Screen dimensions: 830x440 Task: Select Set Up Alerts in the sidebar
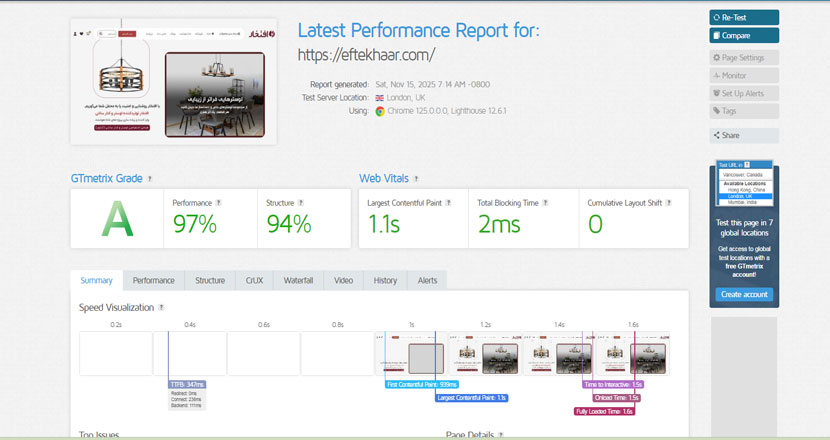pyautogui.click(x=744, y=93)
